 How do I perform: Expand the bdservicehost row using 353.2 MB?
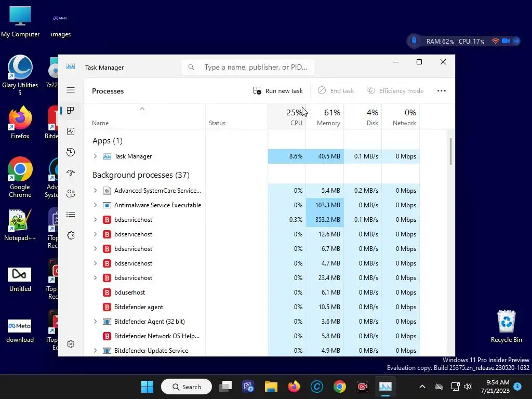point(96,220)
